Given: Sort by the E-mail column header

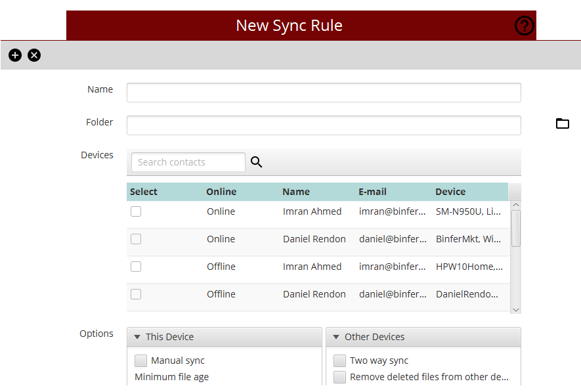Looking at the screenshot, I should pos(372,192).
